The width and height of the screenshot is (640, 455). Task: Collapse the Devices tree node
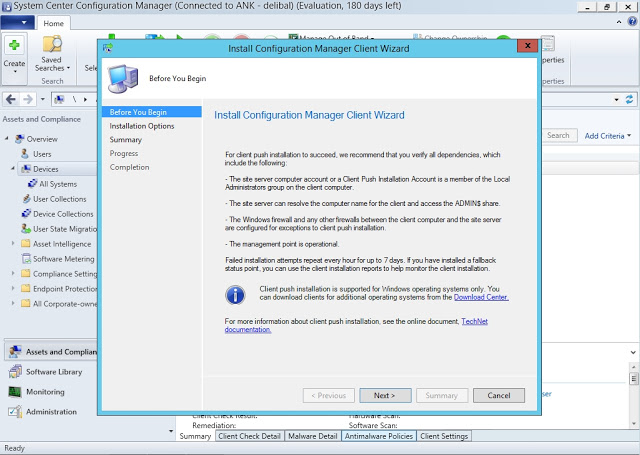tap(13, 169)
